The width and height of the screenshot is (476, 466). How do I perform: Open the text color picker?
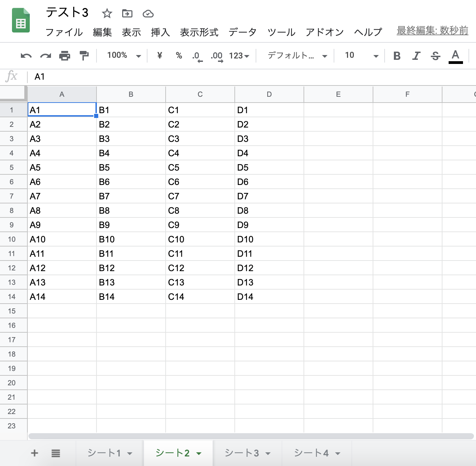pyautogui.click(x=455, y=56)
